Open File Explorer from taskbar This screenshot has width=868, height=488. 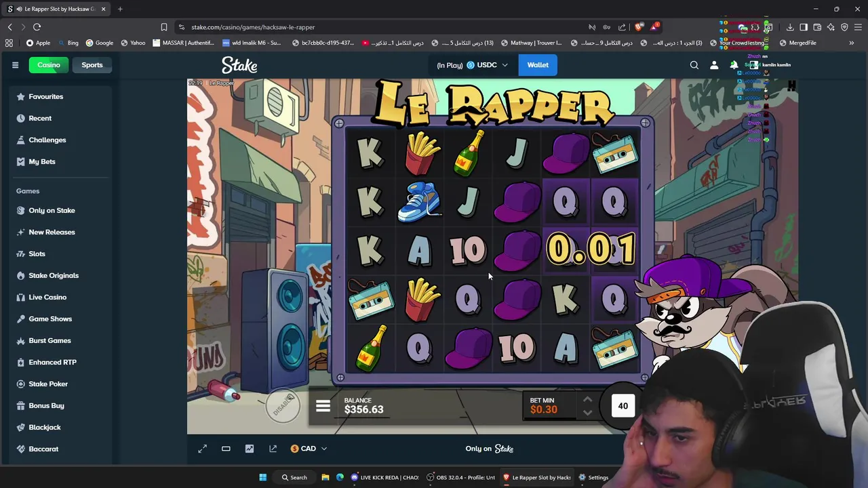pyautogui.click(x=325, y=477)
